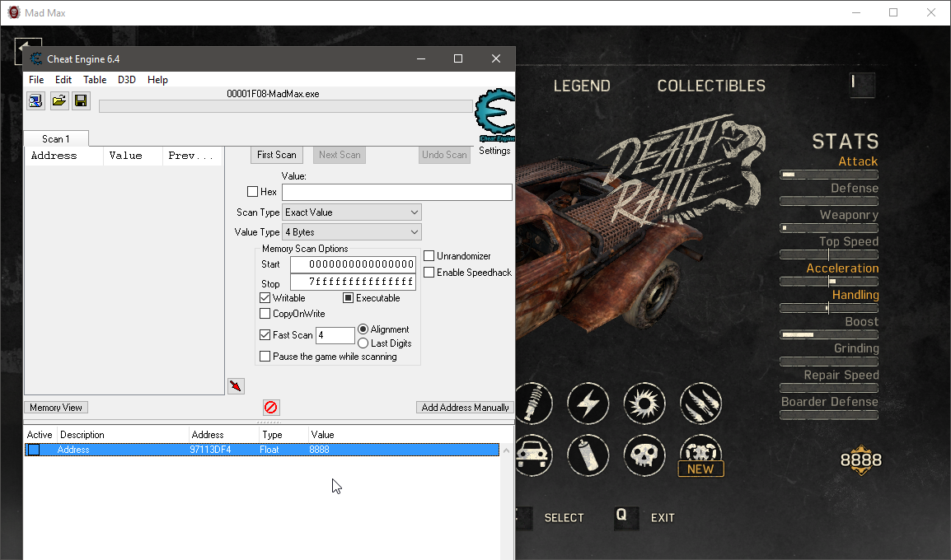Click the Undo Scan button
The image size is (951, 560).
tap(444, 155)
